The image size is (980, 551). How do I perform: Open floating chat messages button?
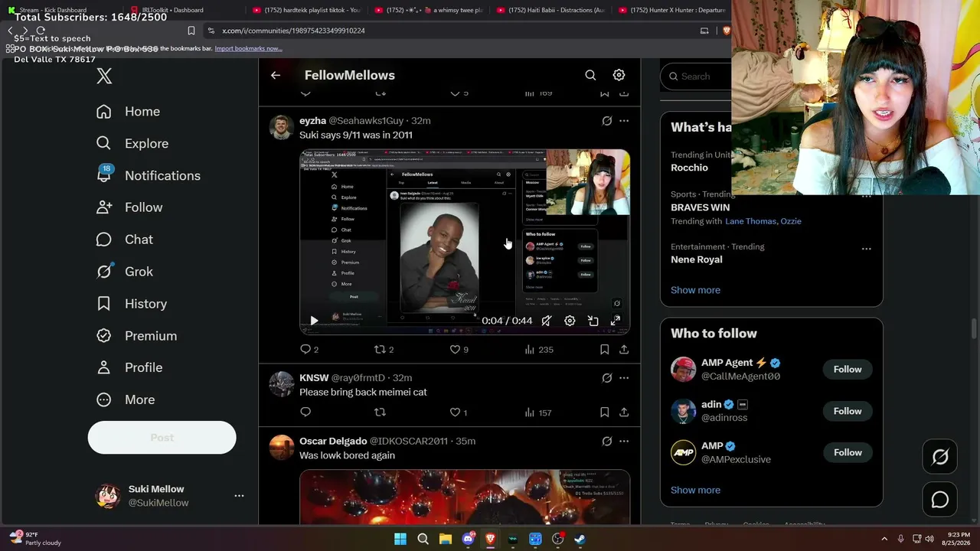(x=940, y=500)
